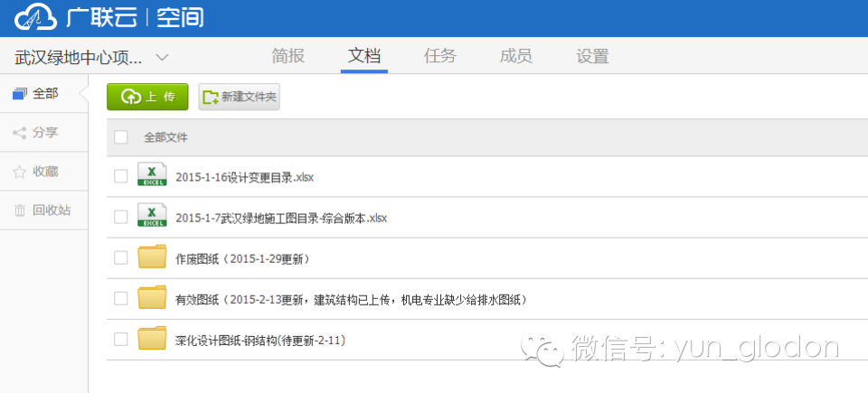Open the 深化设计图纸-钢结构 folder icon
The height and width of the screenshot is (393, 868).
click(152, 339)
